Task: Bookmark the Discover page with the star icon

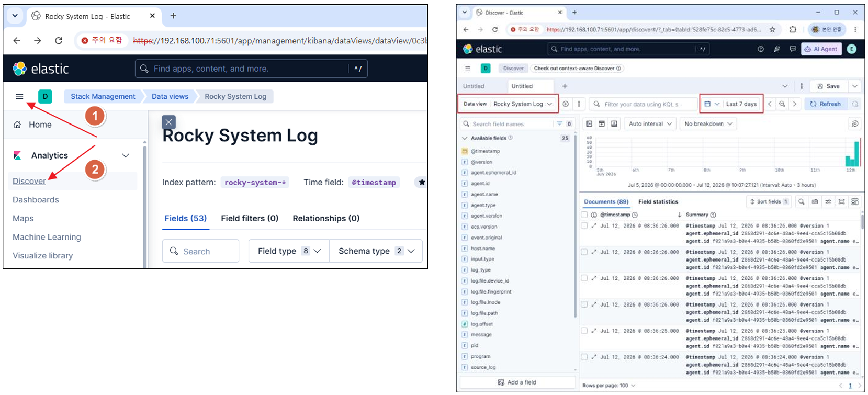Action: pyautogui.click(x=772, y=29)
